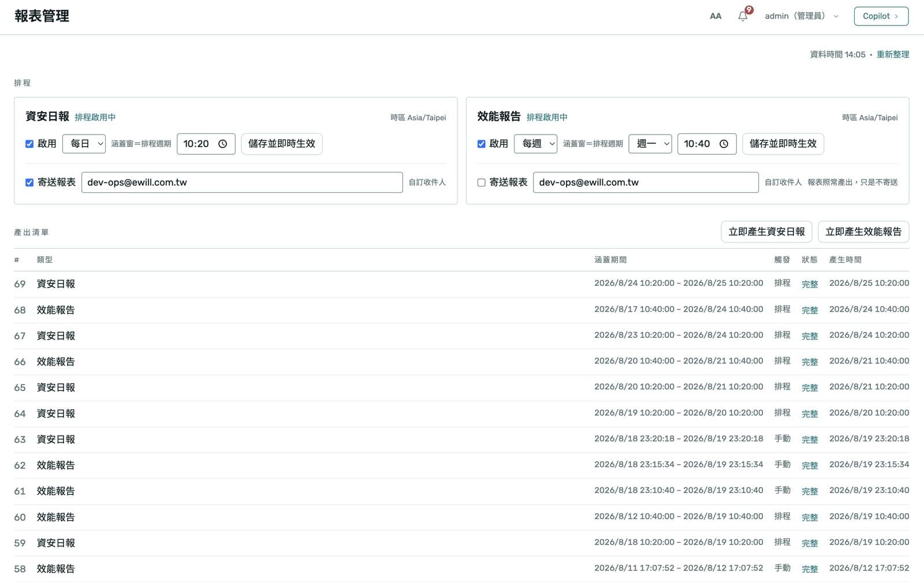This screenshot has height=582, width=924.
Task: Uncheck 寄送報表 for 資安日報
Action: click(29, 182)
